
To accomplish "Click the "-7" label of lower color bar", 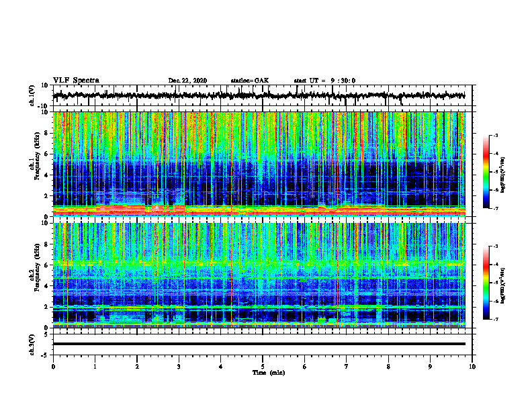I will (496, 319).
